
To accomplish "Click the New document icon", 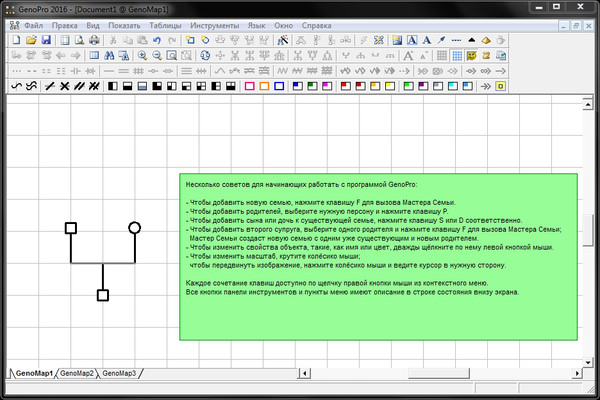I will point(15,40).
